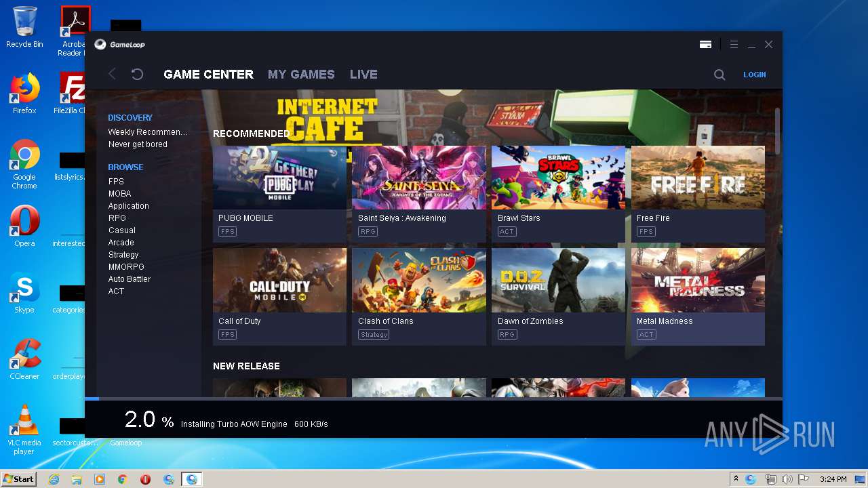This screenshot has width=868, height=488.
Task: Open the Dawn of Zombies thumbnail
Action: [x=558, y=280]
